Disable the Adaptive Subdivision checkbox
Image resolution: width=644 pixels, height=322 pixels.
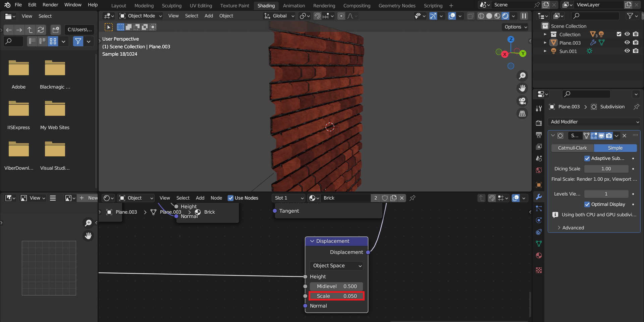tap(587, 158)
